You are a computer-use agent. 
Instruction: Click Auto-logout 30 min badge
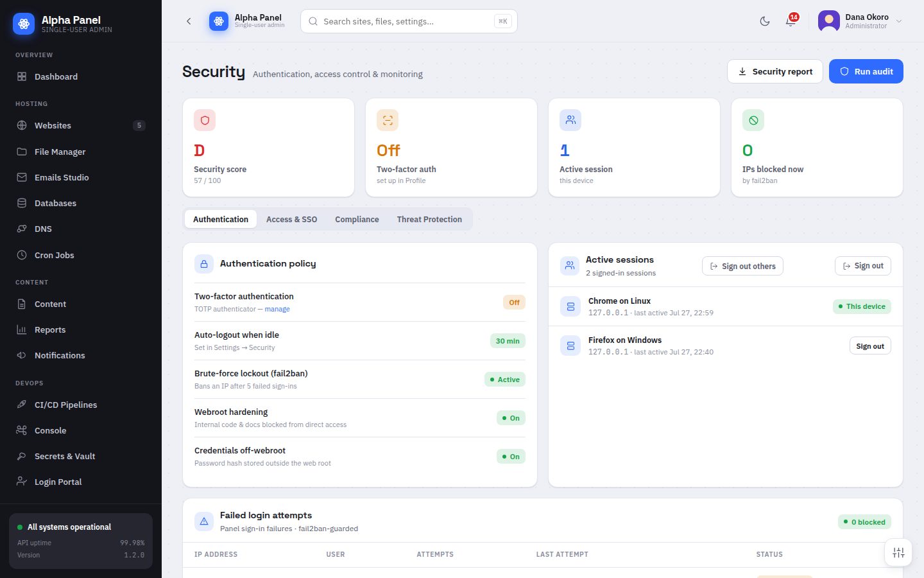[x=508, y=341]
